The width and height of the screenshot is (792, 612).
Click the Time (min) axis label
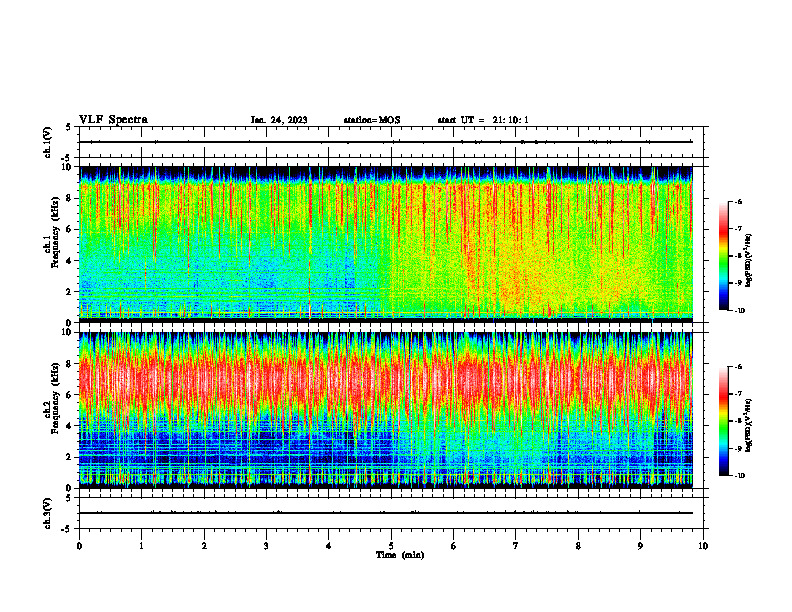click(400, 555)
